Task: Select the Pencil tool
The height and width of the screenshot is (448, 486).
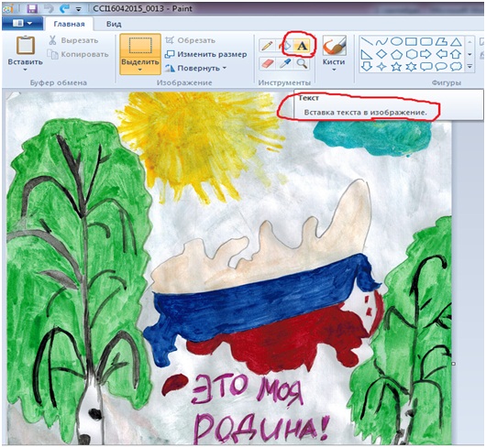Action: (x=267, y=46)
